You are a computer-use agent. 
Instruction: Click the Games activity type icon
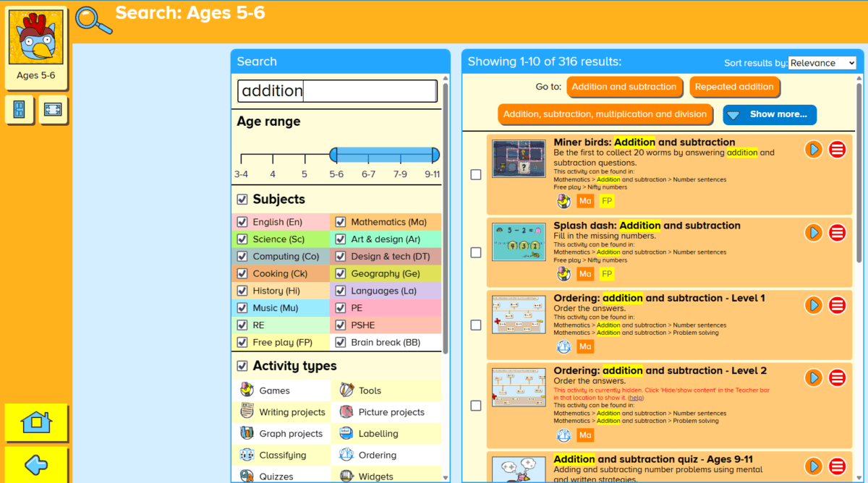(x=247, y=389)
